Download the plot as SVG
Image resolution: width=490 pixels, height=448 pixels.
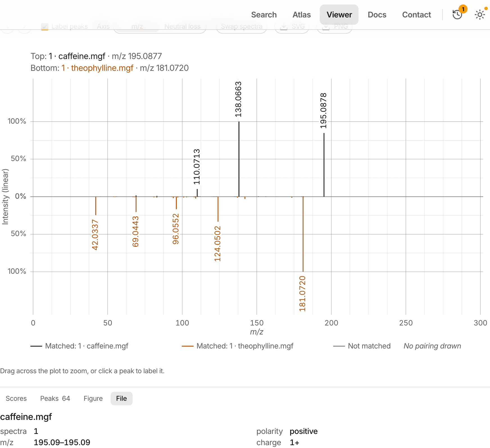[x=292, y=27]
